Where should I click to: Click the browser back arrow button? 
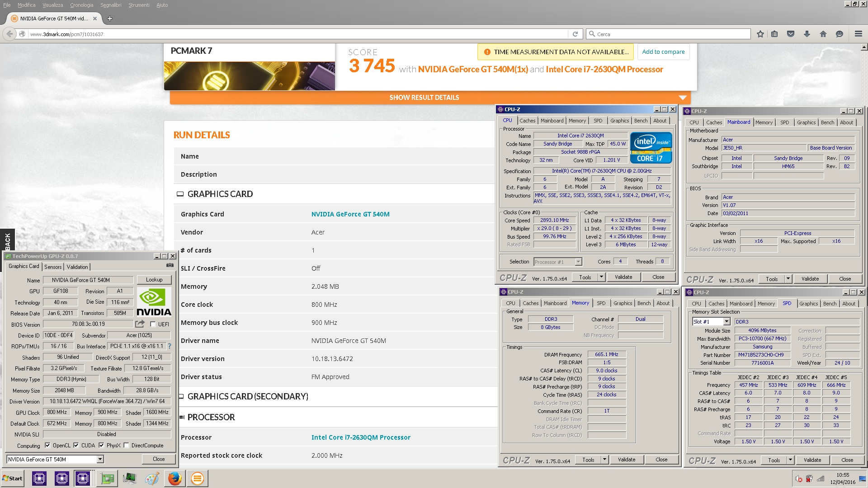[x=9, y=34]
